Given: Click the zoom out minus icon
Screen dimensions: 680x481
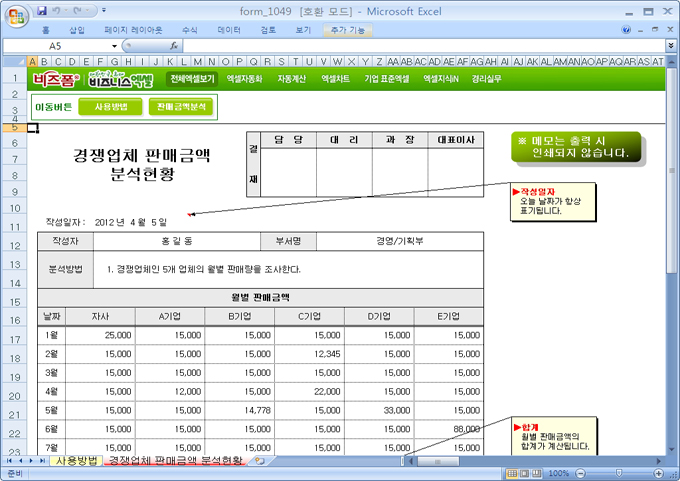Looking at the screenshot, I should coord(579,473).
